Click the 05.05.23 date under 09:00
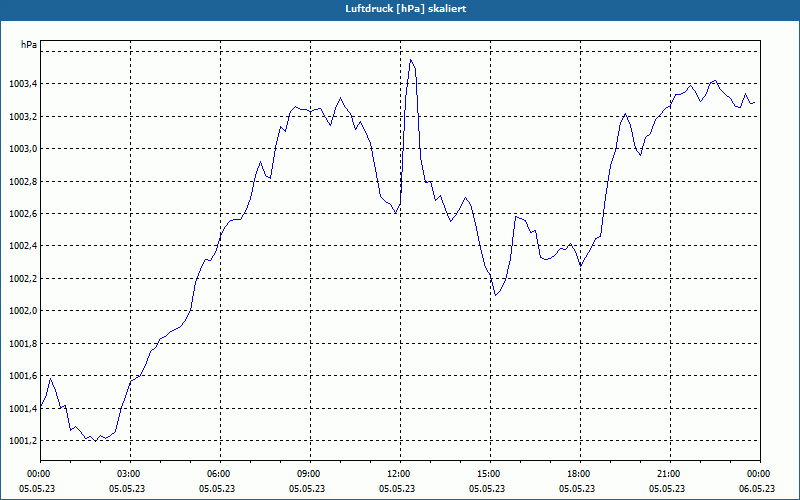Screen dimensions: 800x500 (307, 488)
